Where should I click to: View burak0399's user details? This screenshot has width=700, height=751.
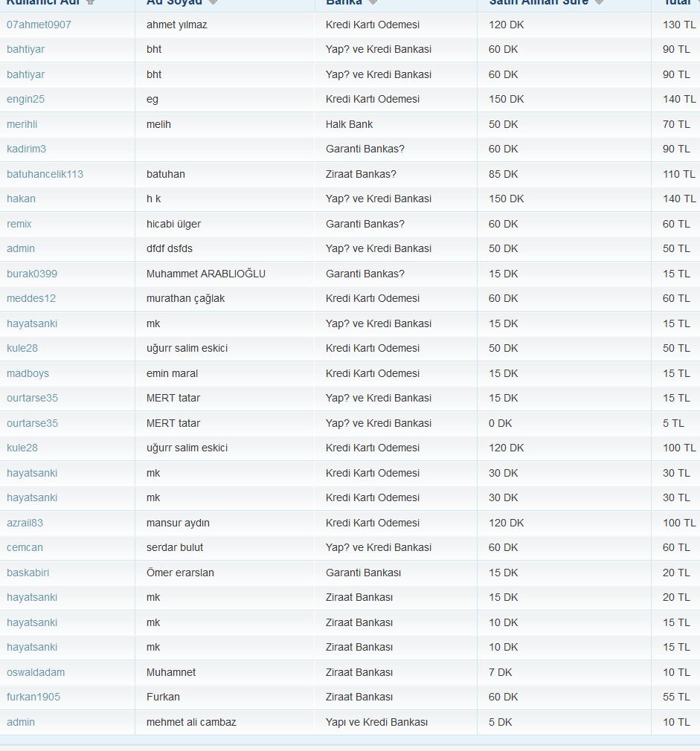[32, 274]
